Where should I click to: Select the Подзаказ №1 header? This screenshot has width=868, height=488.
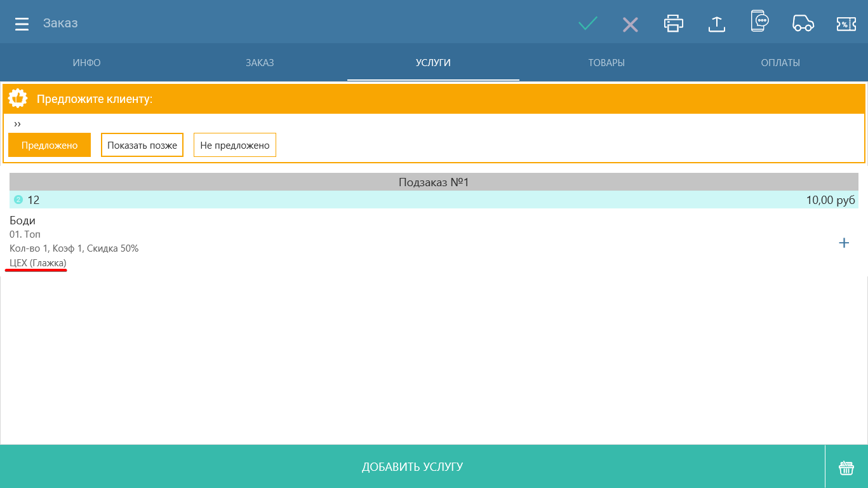coord(434,182)
